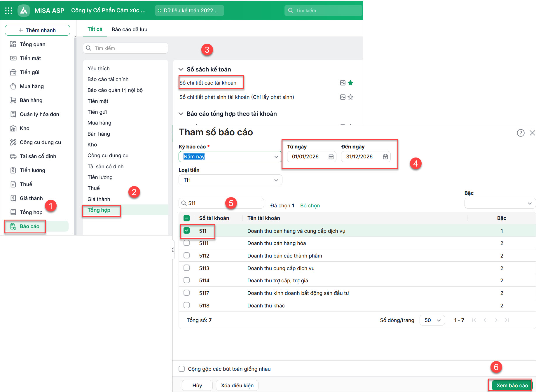The height and width of the screenshot is (392, 536).
Task: Click the Bán hàng cart icon
Action: (x=13, y=100)
